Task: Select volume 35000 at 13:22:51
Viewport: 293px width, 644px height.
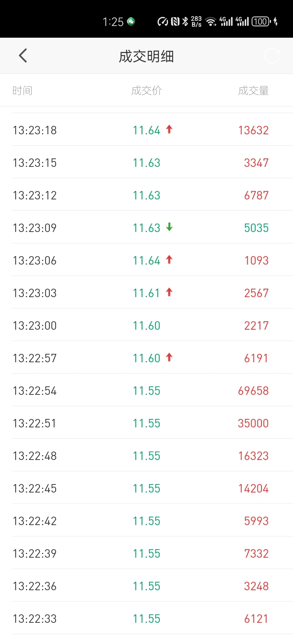Action: click(253, 423)
